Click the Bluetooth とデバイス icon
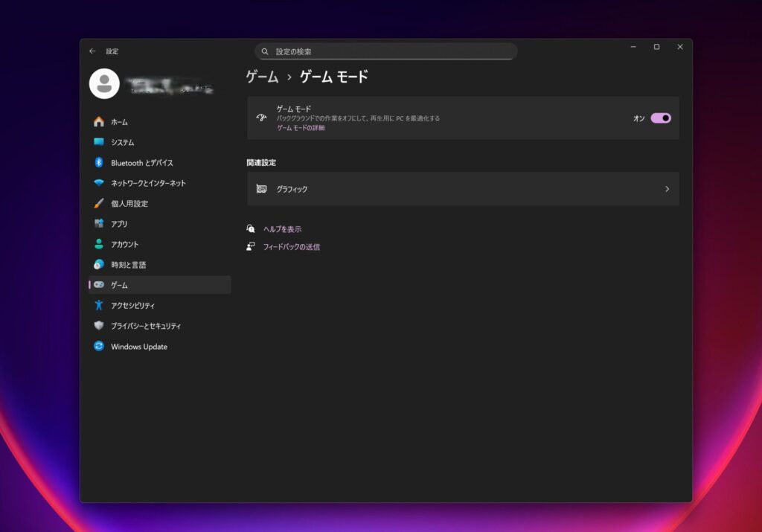The height and width of the screenshot is (532, 762). pyautogui.click(x=99, y=163)
